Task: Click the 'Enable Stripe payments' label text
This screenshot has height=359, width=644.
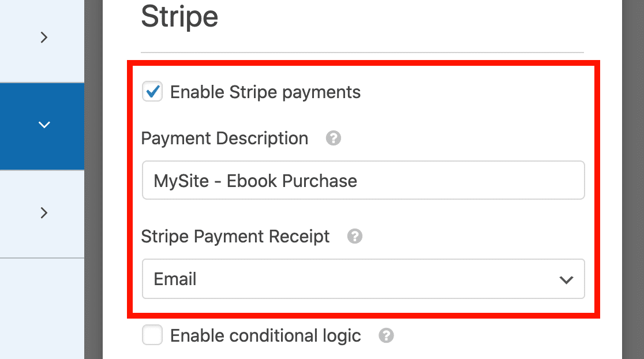Action: coord(265,92)
